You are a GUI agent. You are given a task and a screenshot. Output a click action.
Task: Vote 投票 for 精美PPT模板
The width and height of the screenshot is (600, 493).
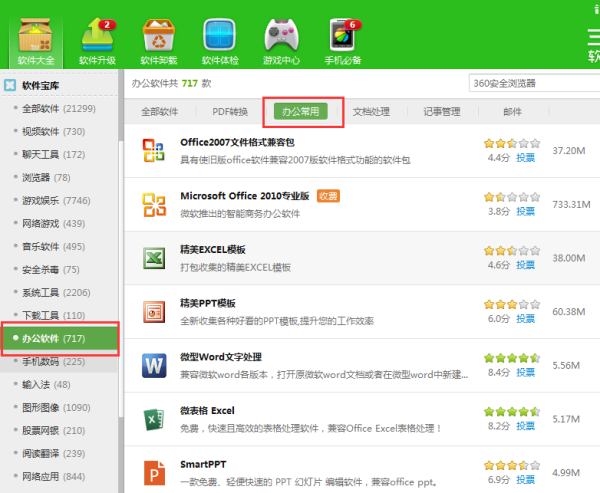tap(525, 319)
